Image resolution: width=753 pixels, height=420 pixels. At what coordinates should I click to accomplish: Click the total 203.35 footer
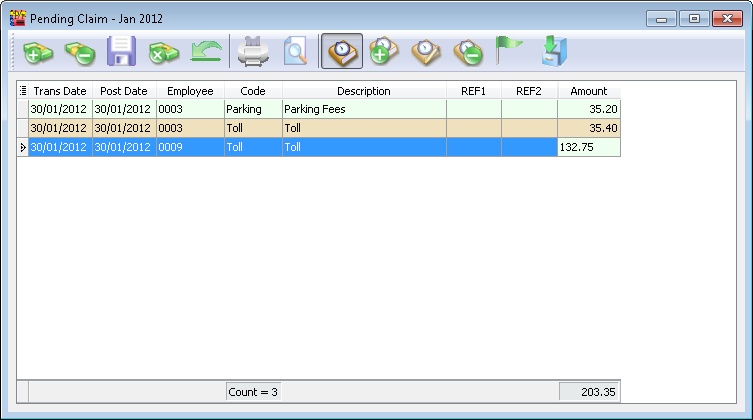[589, 392]
